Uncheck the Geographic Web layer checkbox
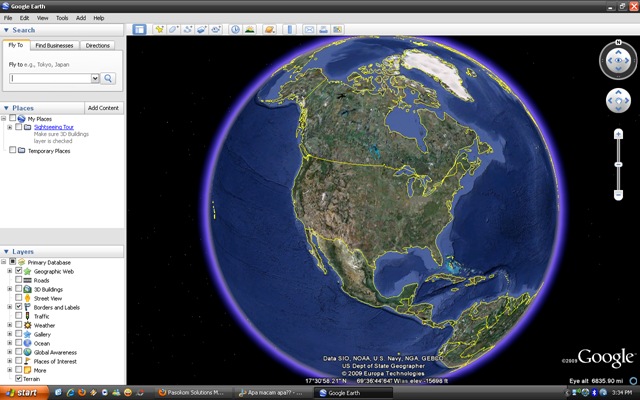This screenshot has height=400, width=640. tap(19, 271)
